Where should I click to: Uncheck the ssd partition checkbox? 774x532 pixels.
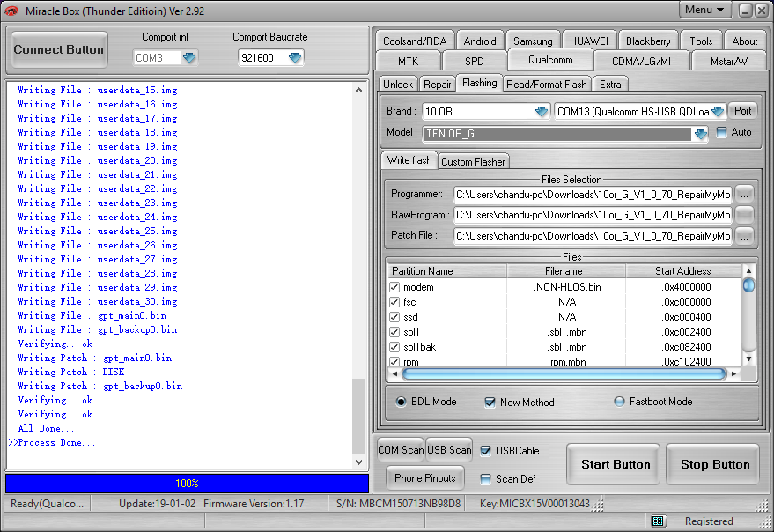pyautogui.click(x=394, y=317)
